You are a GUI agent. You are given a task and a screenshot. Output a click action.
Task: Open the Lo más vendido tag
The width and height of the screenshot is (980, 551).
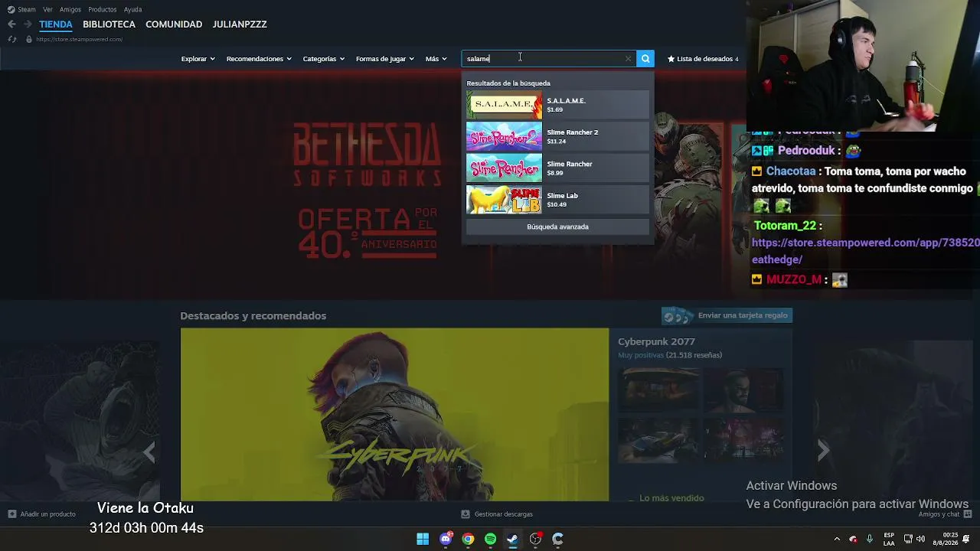click(x=671, y=498)
